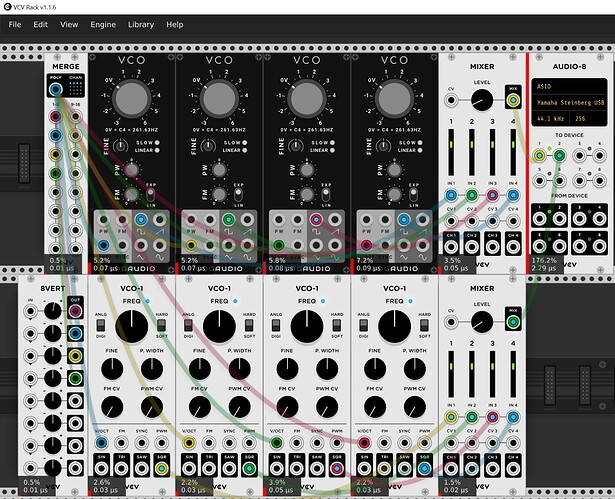Image resolution: width=615 pixels, height=499 pixels.
Task: Open the Help menu
Action: point(175,25)
